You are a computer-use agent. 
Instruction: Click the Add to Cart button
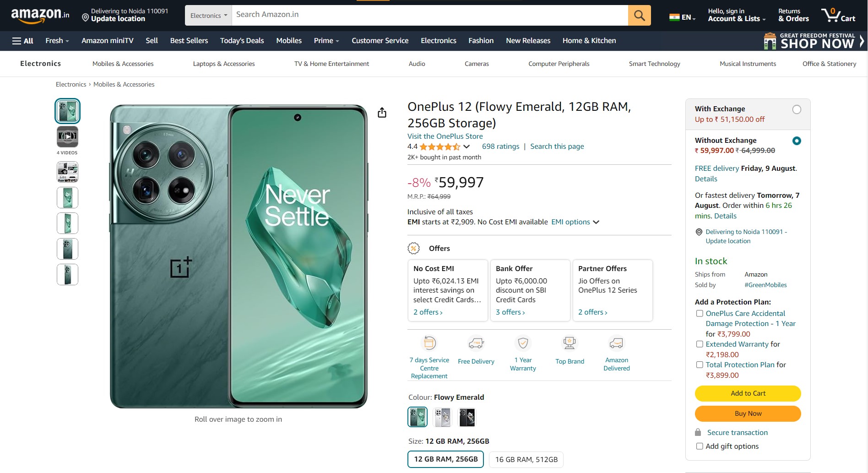[x=748, y=393]
